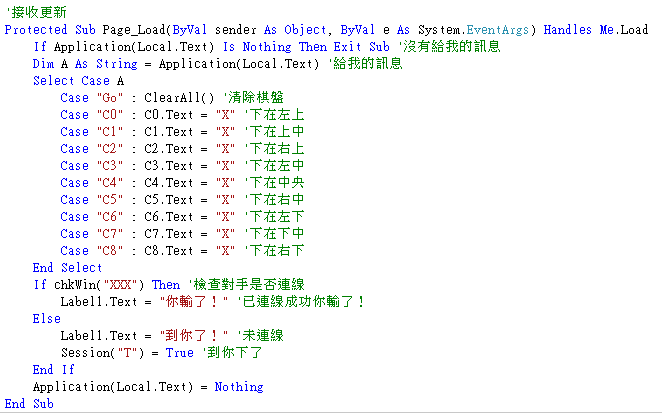The image size is (662, 413).
Task: Click the 'Dim' keyword declaring variable A
Action: 43,63
